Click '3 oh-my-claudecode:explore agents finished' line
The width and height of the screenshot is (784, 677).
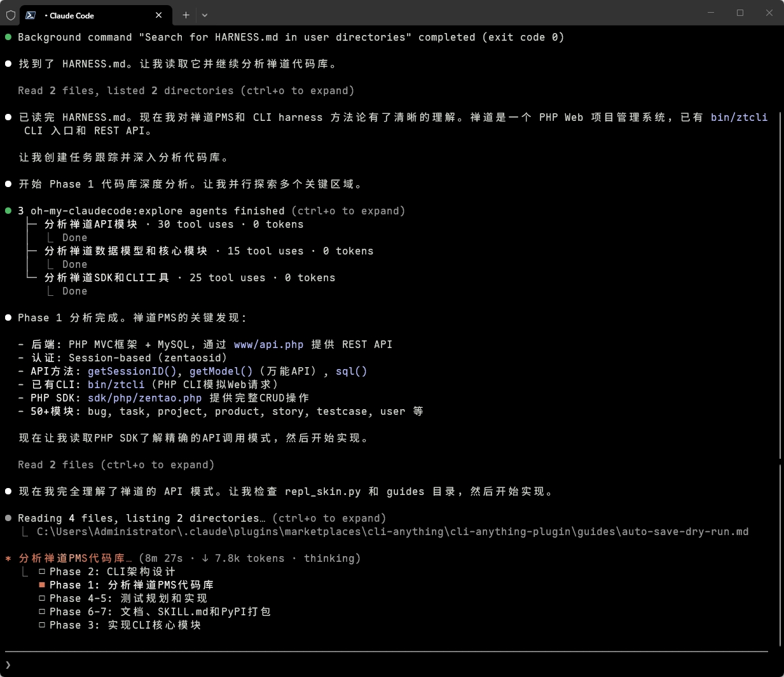coord(211,211)
